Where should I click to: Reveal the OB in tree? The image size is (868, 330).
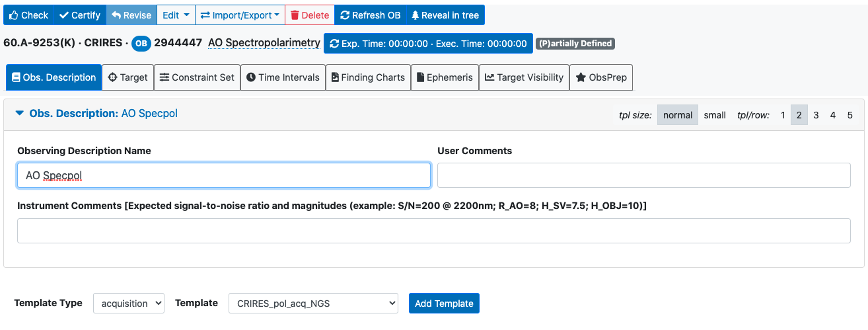pyautogui.click(x=445, y=15)
